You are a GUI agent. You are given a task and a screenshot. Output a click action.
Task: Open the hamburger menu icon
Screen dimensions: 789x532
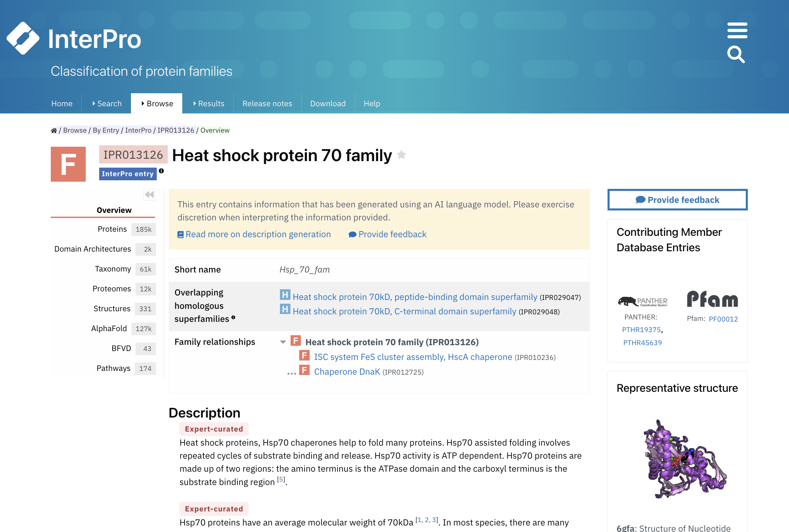pyautogui.click(x=737, y=31)
